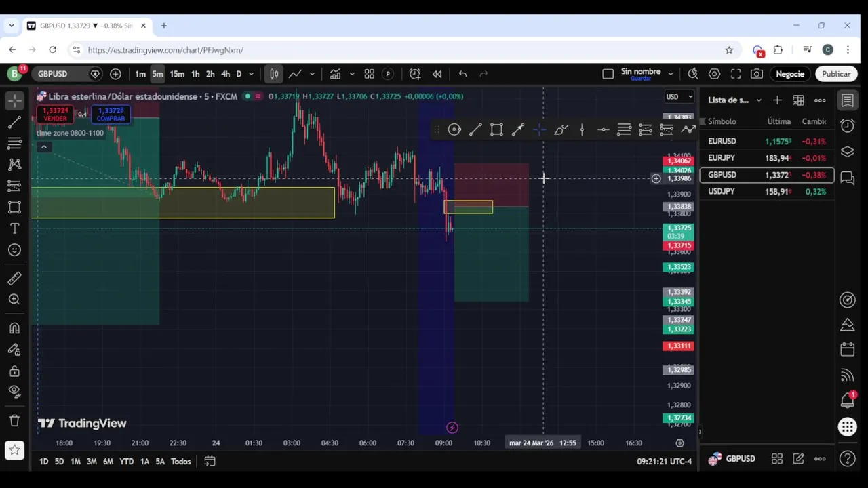Open the emoji and icons tool
The image size is (868, 488).
click(x=14, y=250)
